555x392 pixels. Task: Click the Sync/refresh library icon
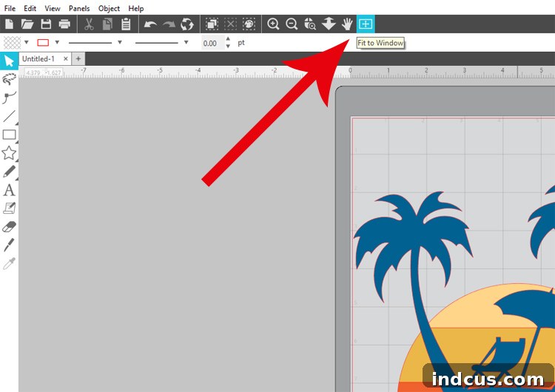(187, 24)
